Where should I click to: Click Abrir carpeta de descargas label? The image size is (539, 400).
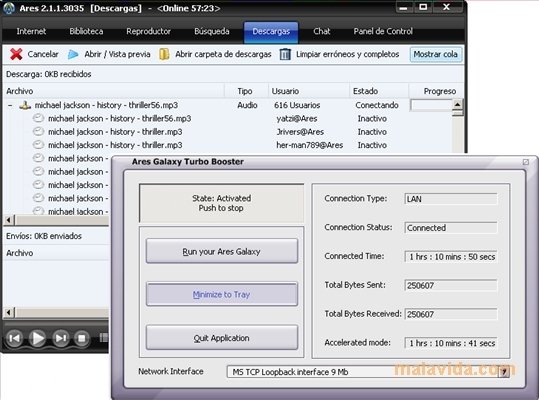223,54
